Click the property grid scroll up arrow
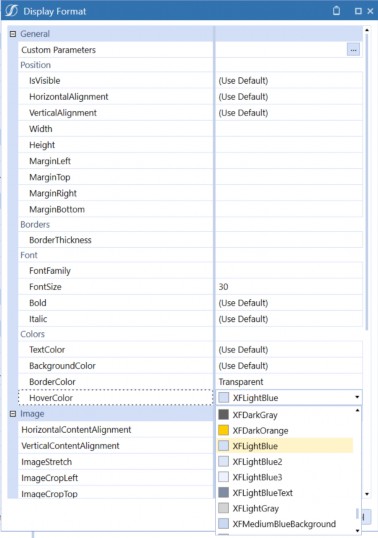 (367, 31)
